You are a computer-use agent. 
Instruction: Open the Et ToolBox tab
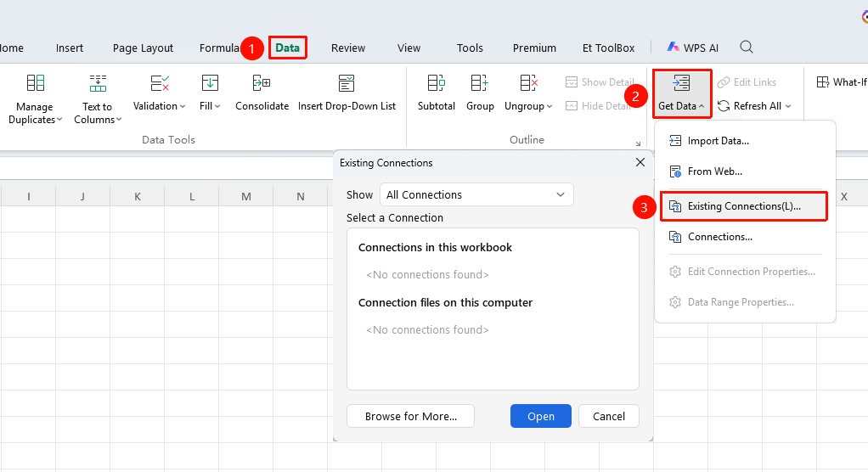coord(608,48)
